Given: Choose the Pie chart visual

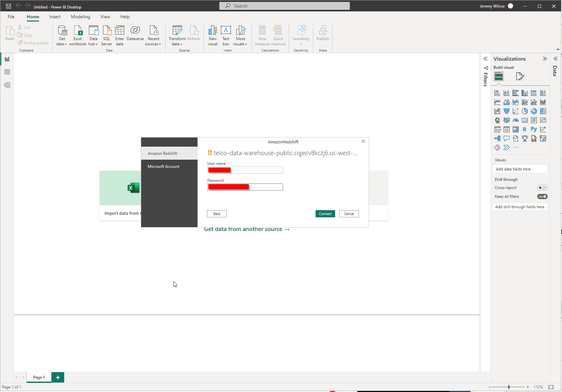Looking at the screenshot, I should pyautogui.click(x=525, y=111).
